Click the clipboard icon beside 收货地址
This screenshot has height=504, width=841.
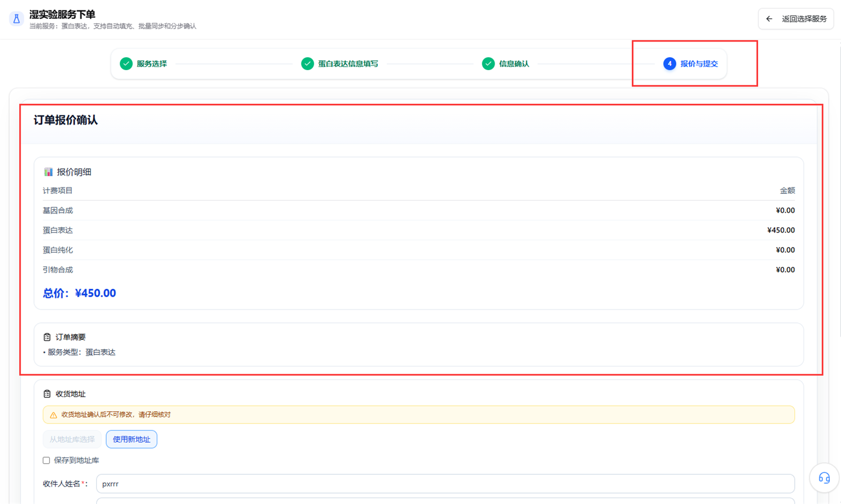click(x=47, y=394)
